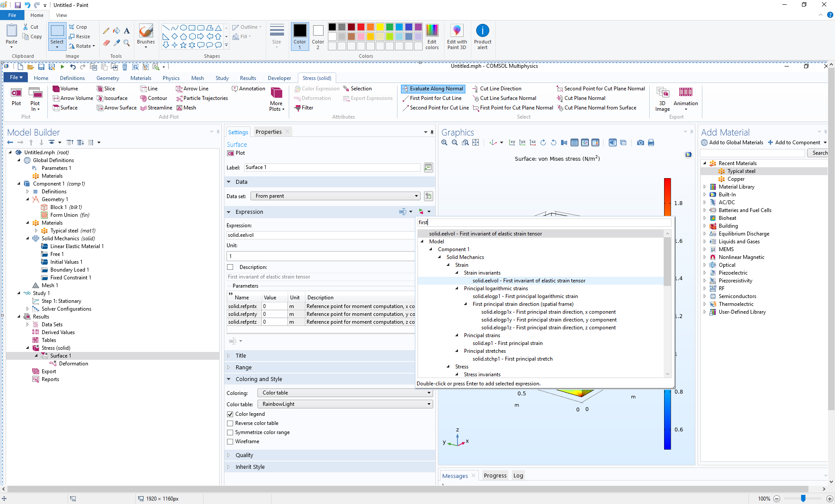Click Zoom In in Graphics toolbar
835x504 pixels.
click(x=444, y=143)
